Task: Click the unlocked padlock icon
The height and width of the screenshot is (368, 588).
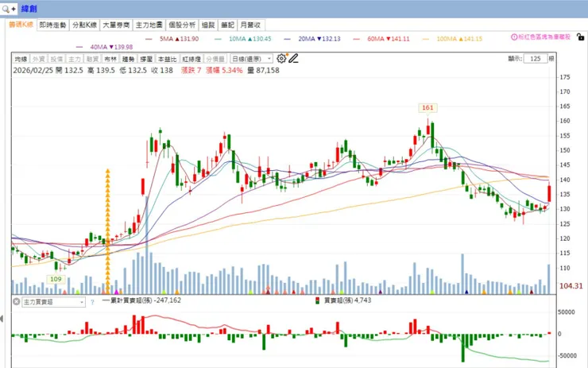Action: click(x=580, y=37)
